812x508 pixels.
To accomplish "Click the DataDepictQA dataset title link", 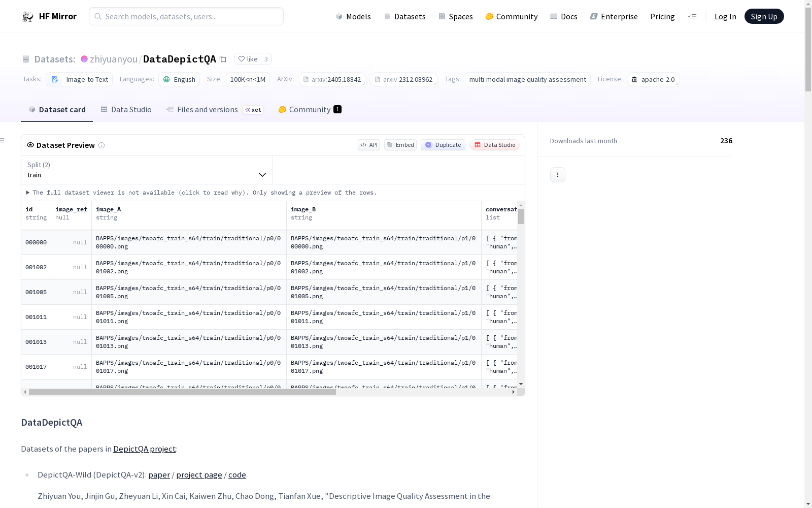I will 180,59.
